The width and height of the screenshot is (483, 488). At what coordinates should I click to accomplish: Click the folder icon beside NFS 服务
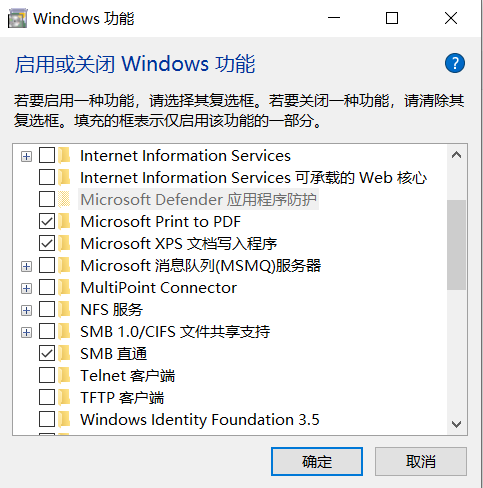point(64,310)
